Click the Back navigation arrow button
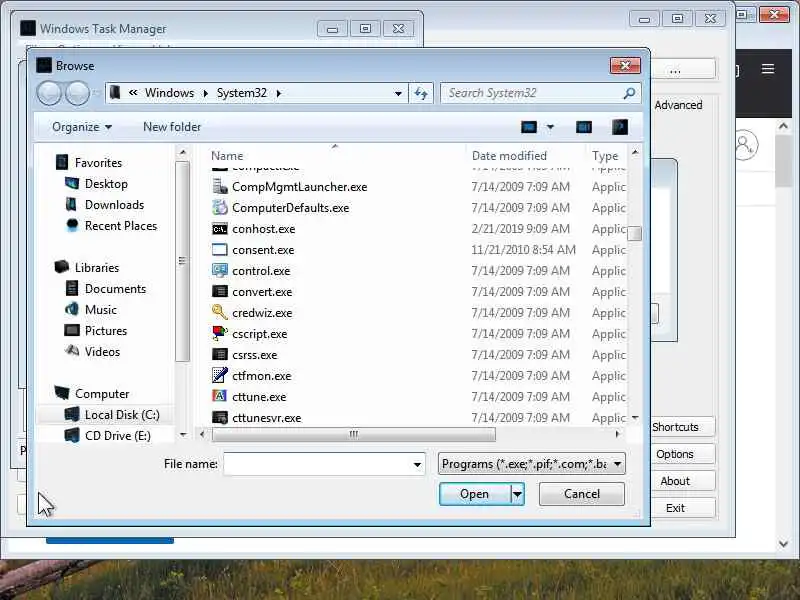This screenshot has width=800, height=600. click(x=49, y=93)
